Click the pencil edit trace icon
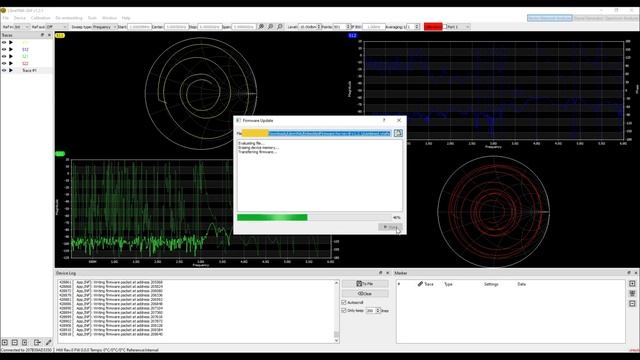This screenshot has height=360, width=640. click(49, 342)
